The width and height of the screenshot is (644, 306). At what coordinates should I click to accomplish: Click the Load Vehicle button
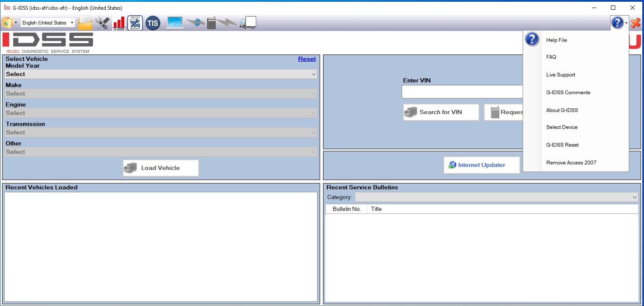tap(161, 168)
